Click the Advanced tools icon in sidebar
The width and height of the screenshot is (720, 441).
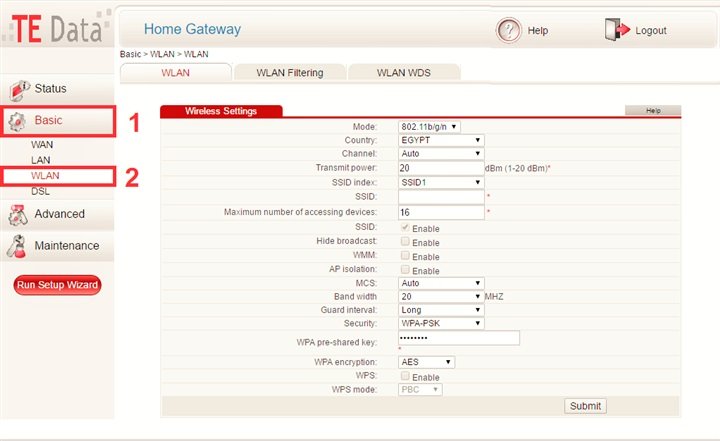[17, 214]
